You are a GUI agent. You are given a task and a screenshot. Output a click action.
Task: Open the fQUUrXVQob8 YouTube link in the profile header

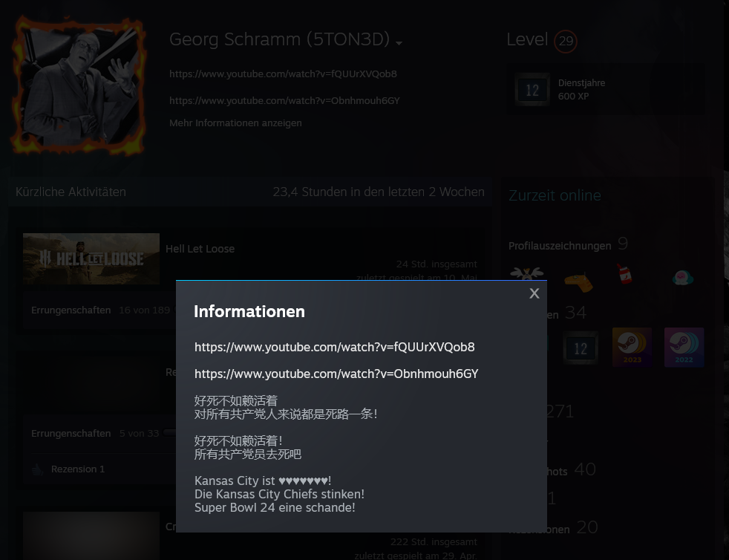click(x=283, y=74)
